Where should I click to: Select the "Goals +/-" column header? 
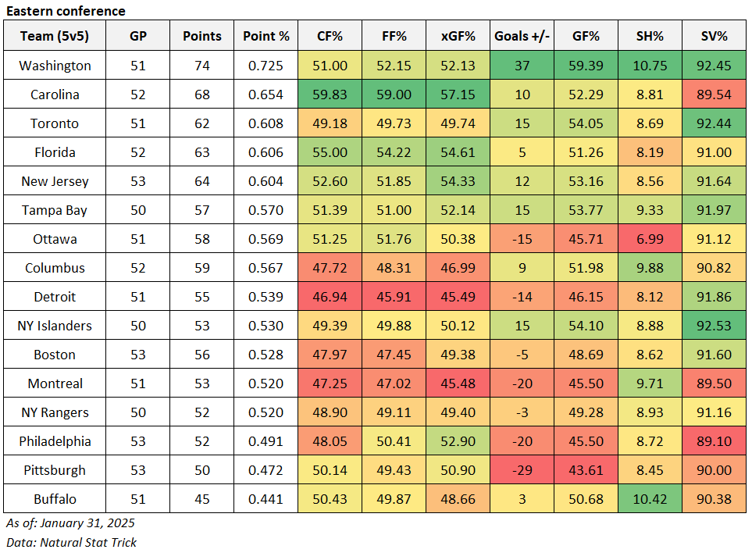point(522,36)
